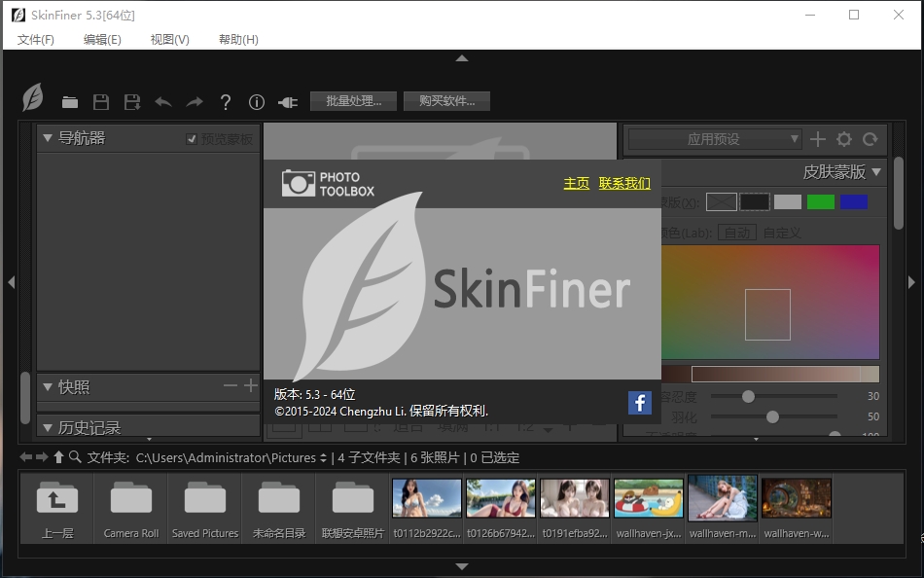Open the Facebook icon in about dialog
This screenshot has width=924, height=578.
[x=639, y=403]
